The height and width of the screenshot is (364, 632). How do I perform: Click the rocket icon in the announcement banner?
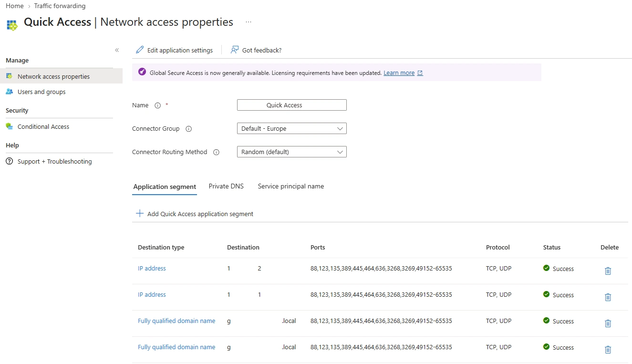click(142, 72)
